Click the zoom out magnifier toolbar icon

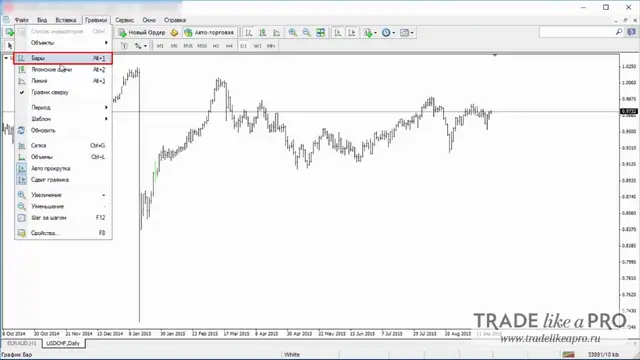point(307,33)
